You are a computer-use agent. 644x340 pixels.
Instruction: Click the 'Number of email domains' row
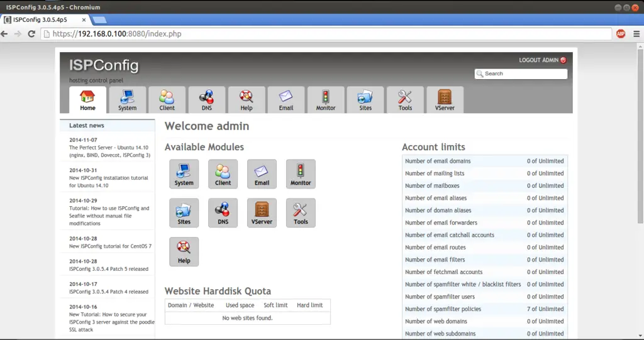coord(485,161)
